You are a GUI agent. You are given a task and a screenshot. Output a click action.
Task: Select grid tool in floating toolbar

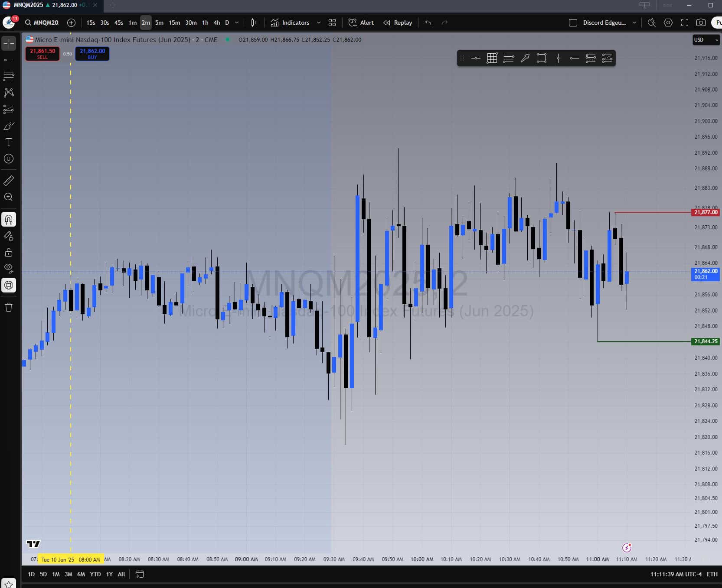coord(492,58)
